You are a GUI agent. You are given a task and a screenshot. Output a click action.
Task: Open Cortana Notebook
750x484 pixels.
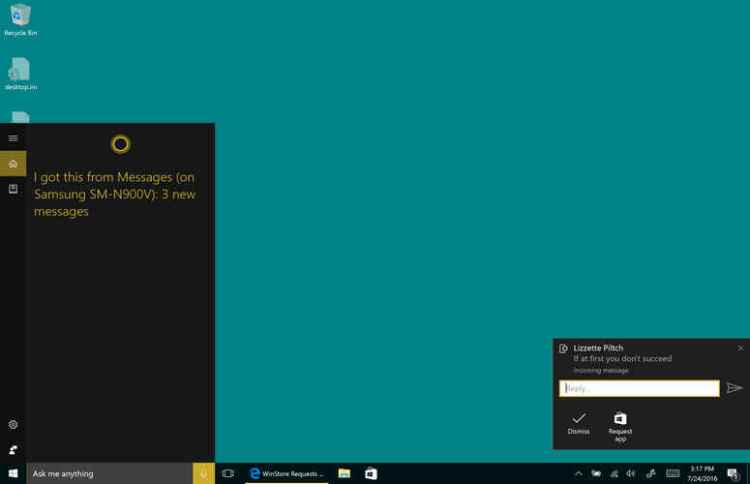pos(13,188)
